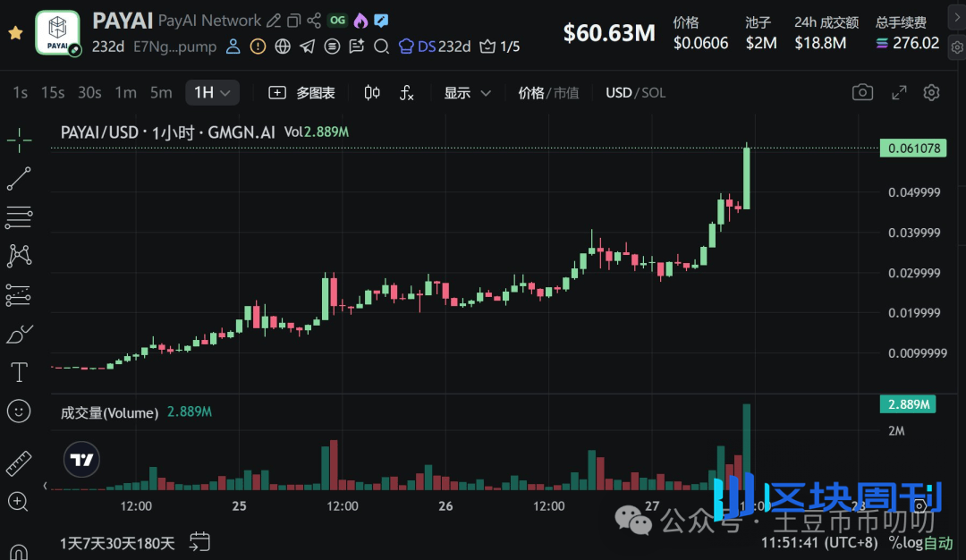Screen dimensions: 966x560
Task: Choose the text annotation tool
Action: (19, 372)
